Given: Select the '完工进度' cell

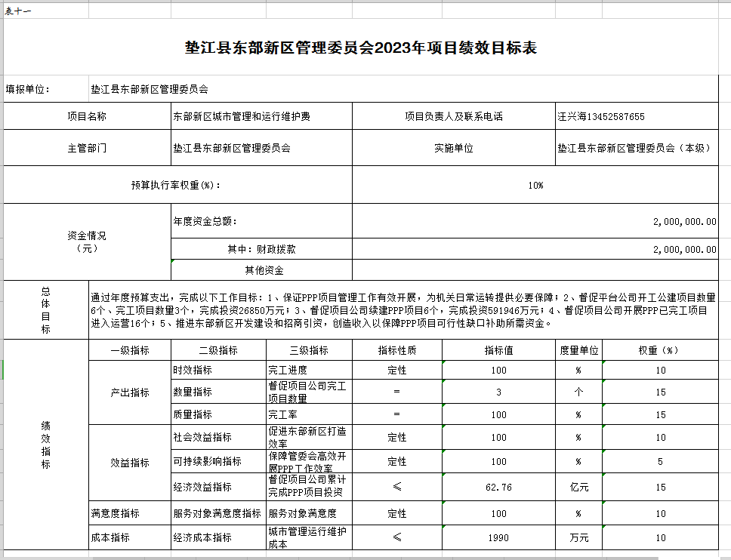Looking at the screenshot, I should click(x=309, y=370).
